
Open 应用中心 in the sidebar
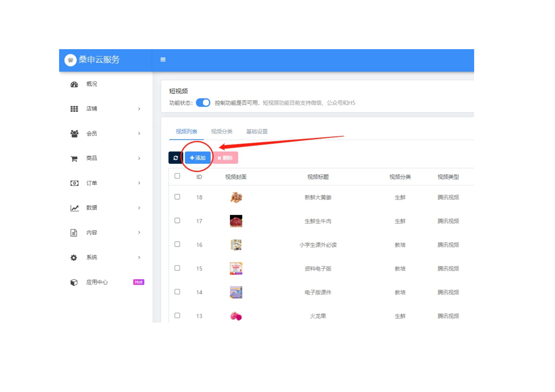pos(97,282)
